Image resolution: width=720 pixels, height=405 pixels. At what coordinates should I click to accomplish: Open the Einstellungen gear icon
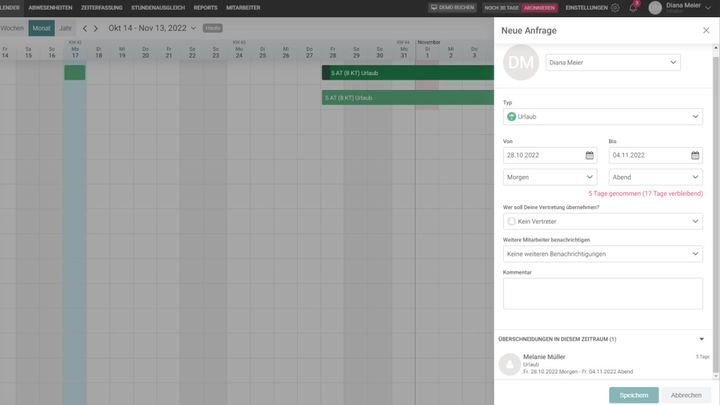click(x=614, y=8)
